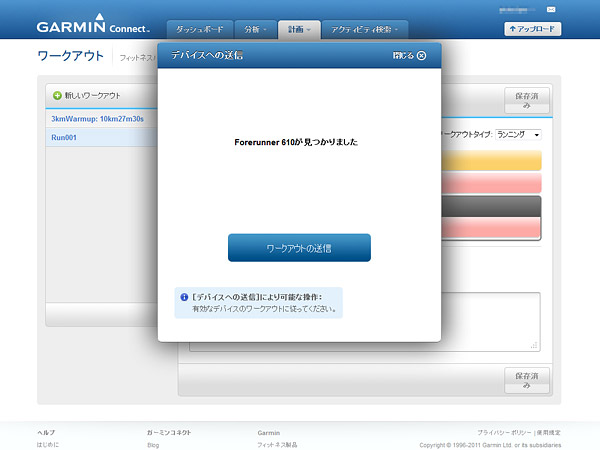
Task: Close the デバイスへの送信 dialog
Action: [x=409, y=55]
